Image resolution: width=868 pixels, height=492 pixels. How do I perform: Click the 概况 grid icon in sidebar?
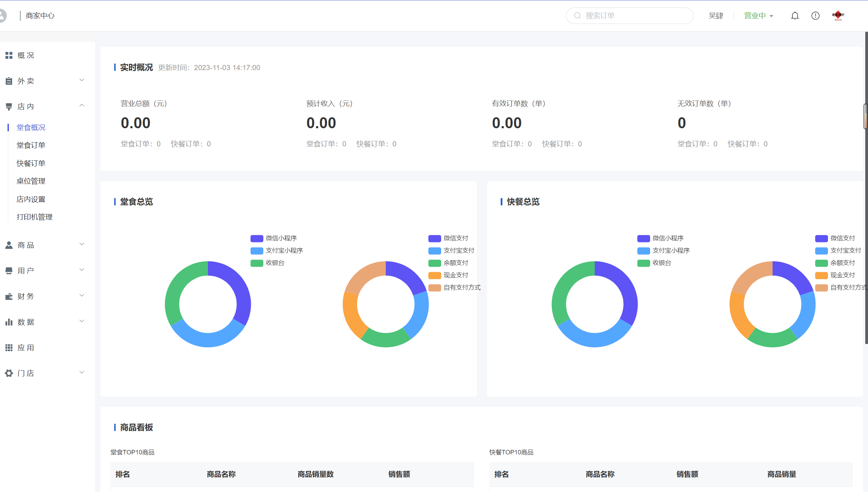pyautogui.click(x=9, y=55)
